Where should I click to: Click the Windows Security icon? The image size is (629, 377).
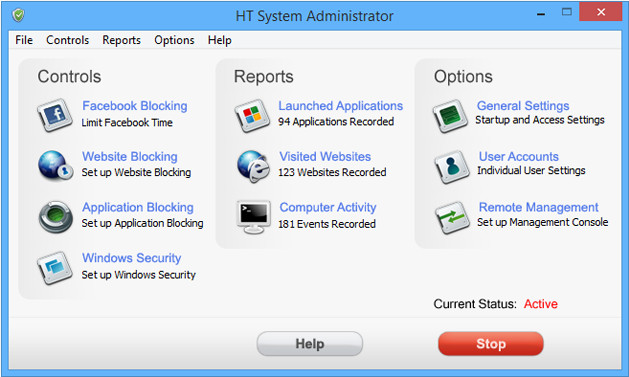pos(55,268)
